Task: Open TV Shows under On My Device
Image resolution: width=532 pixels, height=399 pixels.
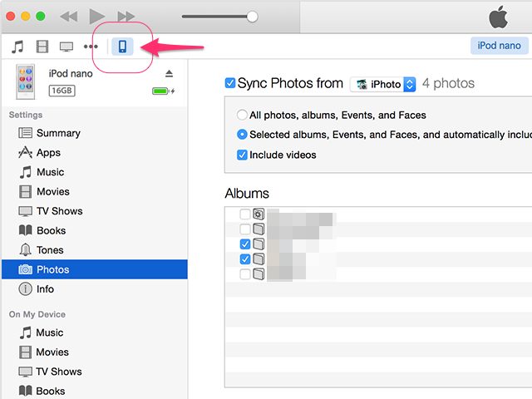Action: (x=94, y=372)
